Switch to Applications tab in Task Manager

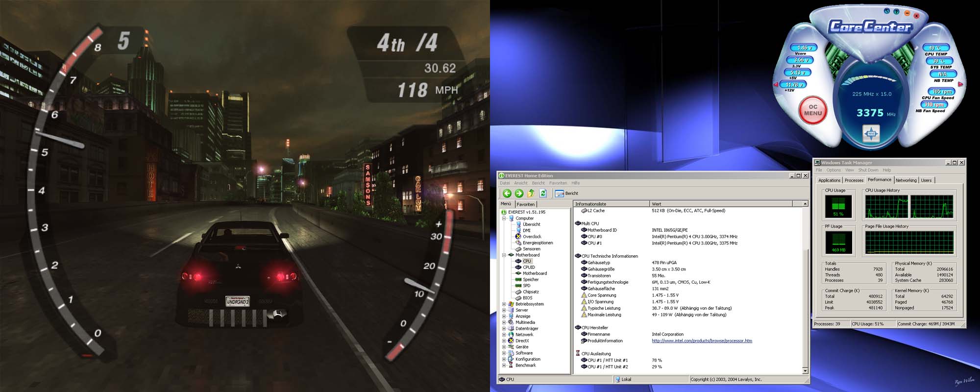829,180
